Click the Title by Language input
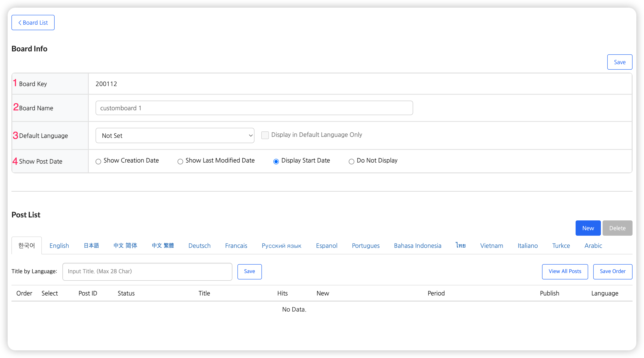The height and width of the screenshot is (358, 644). pyautogui.click(x=147, y=272)
